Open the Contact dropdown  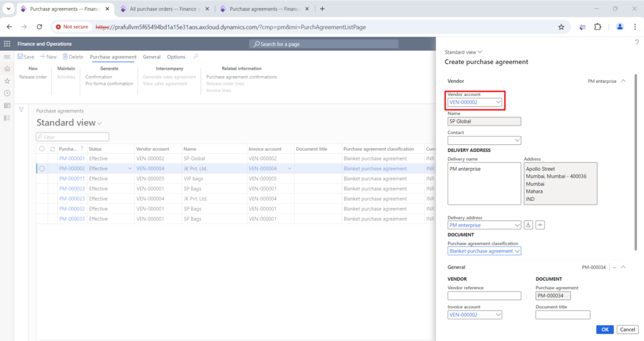coord(517,140)
